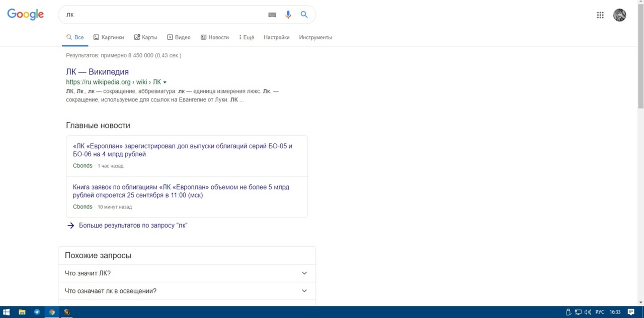Open the Google apps grid
The width and height of the screenshot is (644, 318).
tap(600, 15)
